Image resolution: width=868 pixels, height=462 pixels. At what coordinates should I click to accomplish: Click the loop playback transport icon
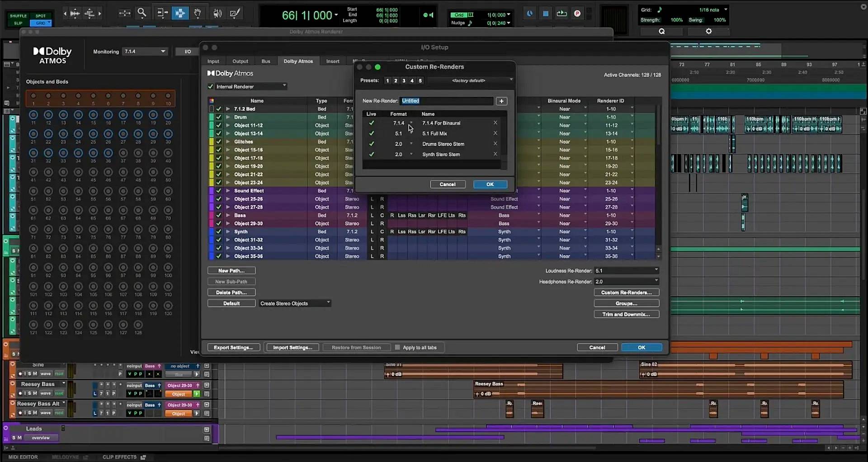[561, 13]
